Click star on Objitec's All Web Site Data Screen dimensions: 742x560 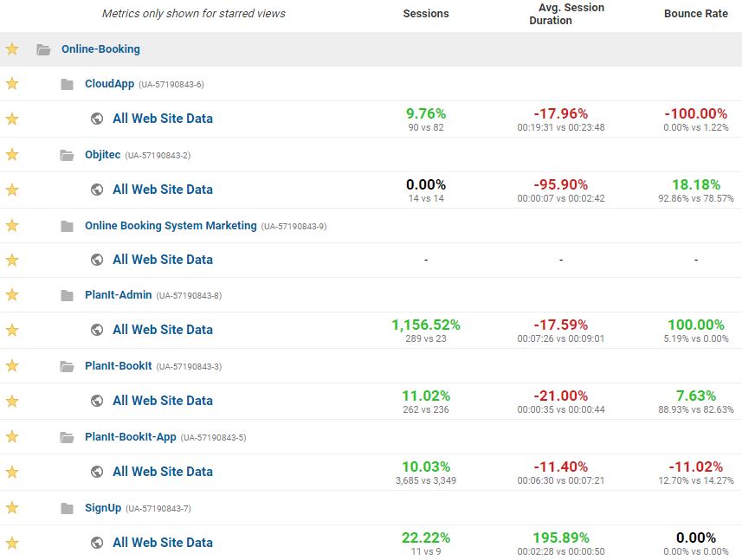tap(12, 190)
